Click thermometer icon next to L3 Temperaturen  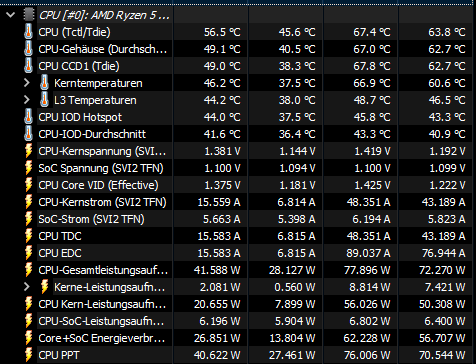click(x=44, y=100)
